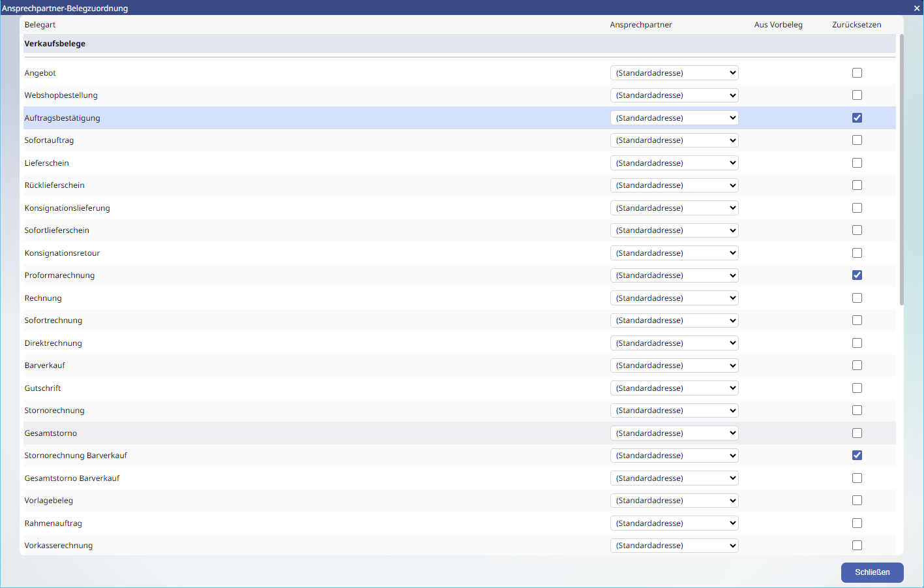Click the Schließen button
924x588 pixels.
point(872,572)
